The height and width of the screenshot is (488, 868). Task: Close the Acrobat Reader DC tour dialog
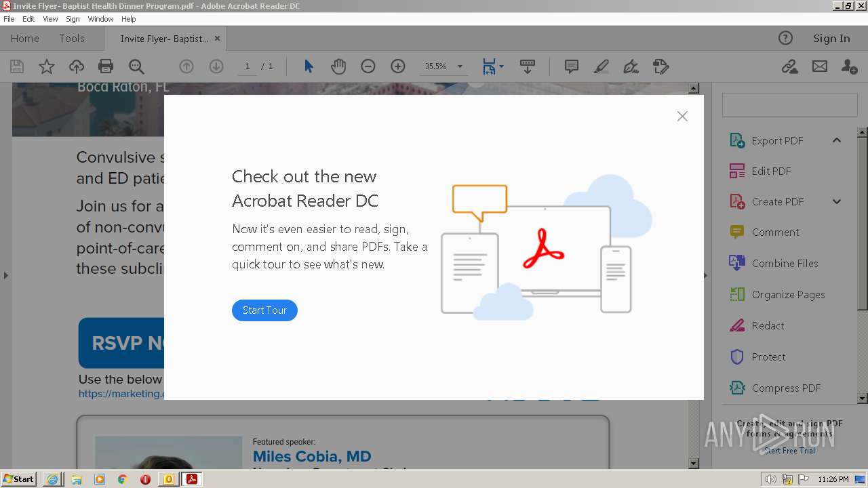(x=682, y=117)
